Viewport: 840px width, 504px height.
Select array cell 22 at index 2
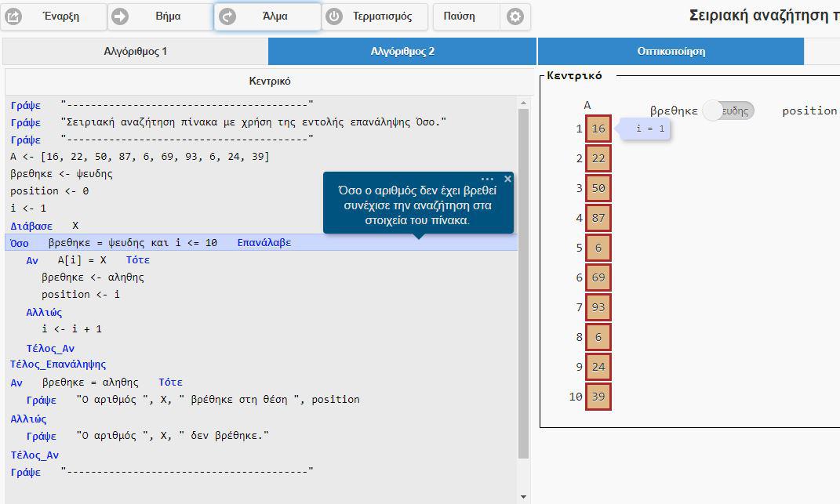[x=598, y=158]
